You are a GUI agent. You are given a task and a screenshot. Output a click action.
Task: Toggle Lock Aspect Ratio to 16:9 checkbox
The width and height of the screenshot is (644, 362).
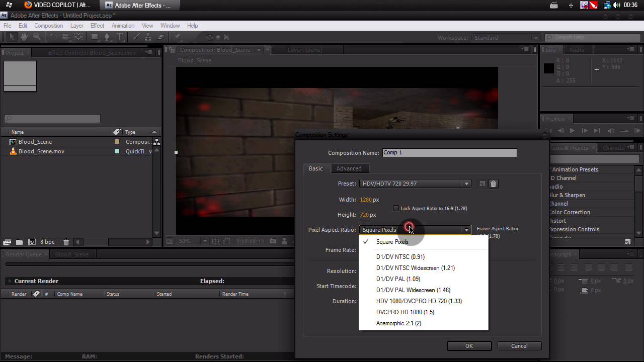point(396,208)
